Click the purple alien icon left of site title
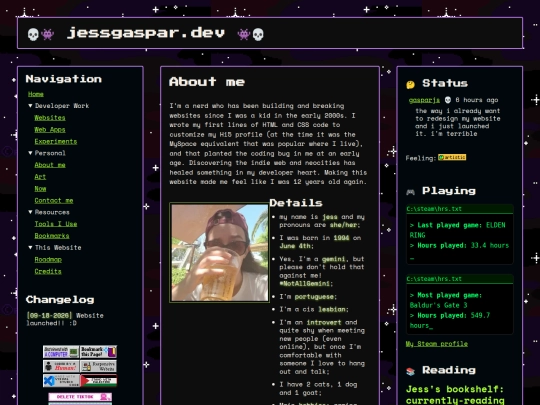 pos(48,34)
